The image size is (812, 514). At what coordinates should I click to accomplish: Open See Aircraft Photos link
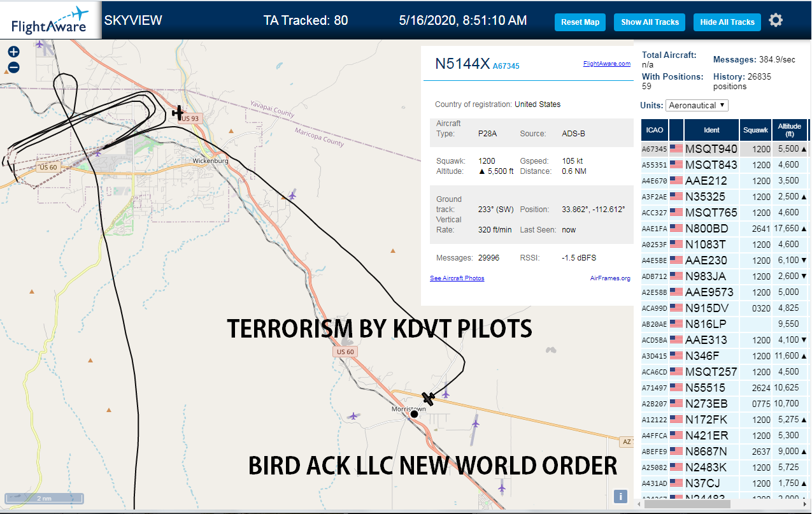[457, 278]
